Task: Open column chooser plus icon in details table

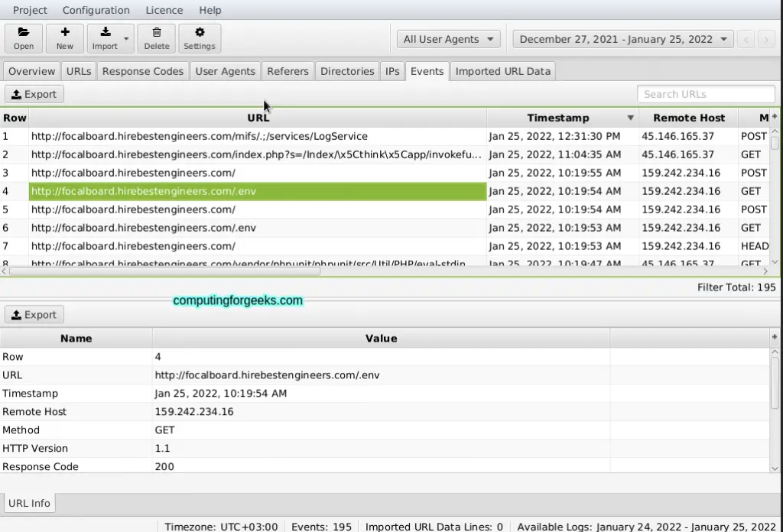Action: (x=775, y=337)
